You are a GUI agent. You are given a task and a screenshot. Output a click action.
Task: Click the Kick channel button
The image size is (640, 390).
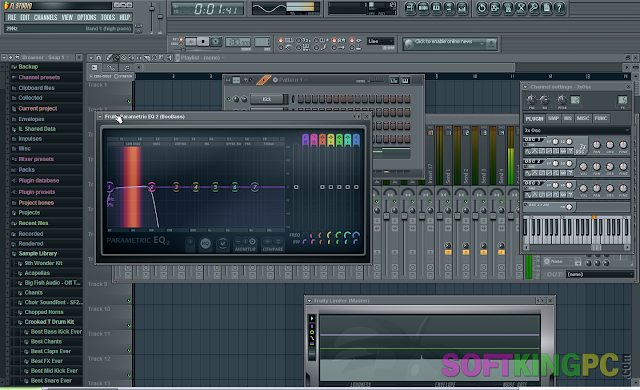[x=267, y=99]
